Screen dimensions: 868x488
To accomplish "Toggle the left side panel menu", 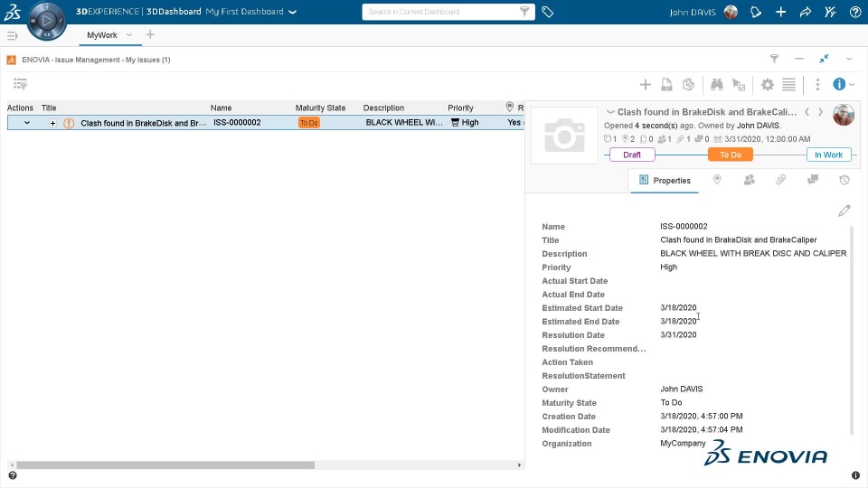I will pyautogui.click(x=12, y=35).
